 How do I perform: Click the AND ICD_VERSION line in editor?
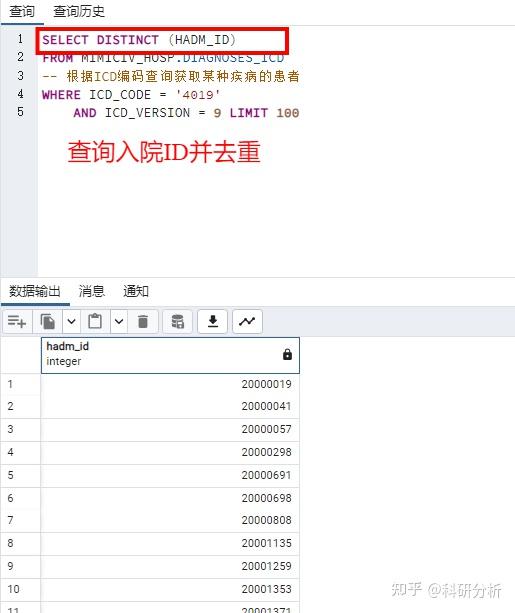(186, 113)
